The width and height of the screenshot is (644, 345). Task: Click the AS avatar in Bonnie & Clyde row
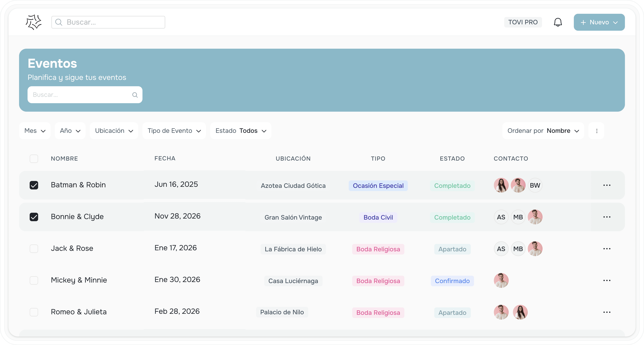(501, 217)
